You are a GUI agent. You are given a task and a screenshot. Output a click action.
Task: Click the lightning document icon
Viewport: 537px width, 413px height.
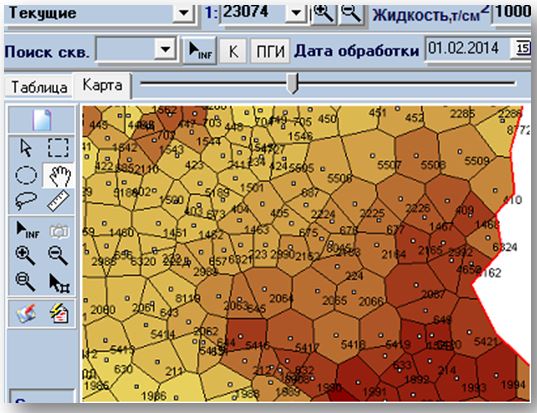(59, 313)
